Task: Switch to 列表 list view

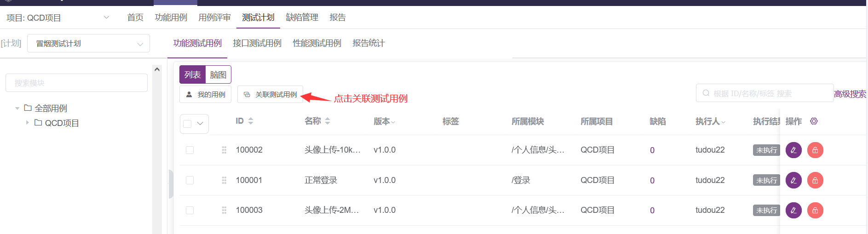Action: [192, 74]
